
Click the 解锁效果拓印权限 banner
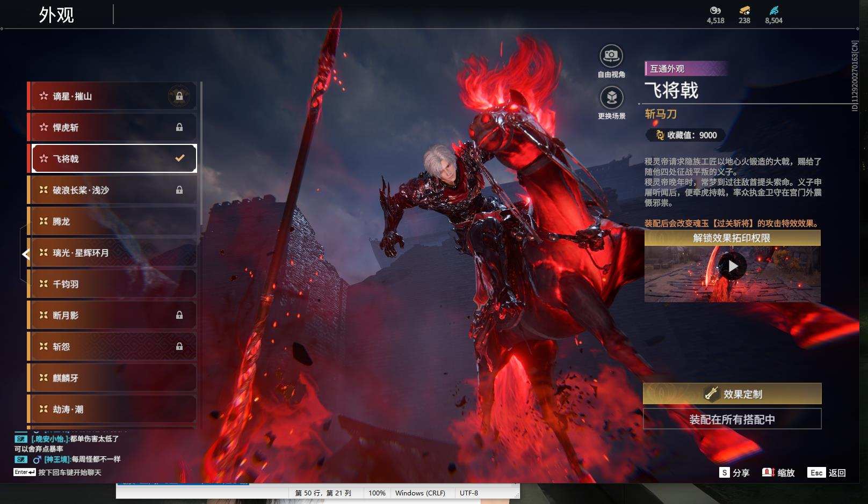tap(732, 238)
